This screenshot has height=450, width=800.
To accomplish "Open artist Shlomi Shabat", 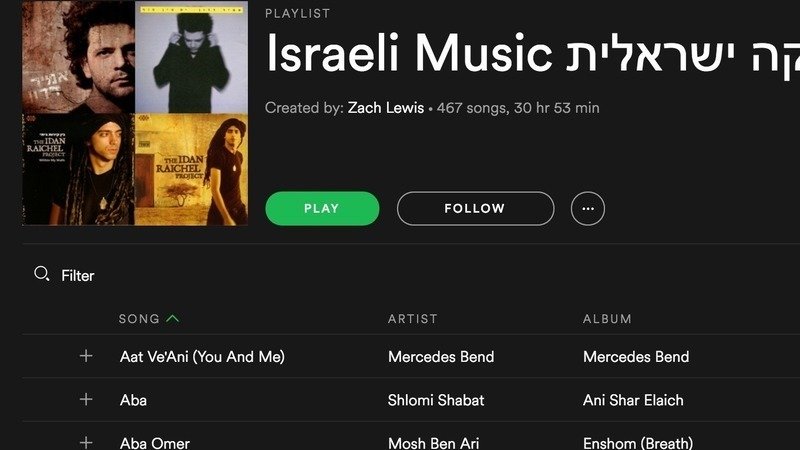I will 436,399.
